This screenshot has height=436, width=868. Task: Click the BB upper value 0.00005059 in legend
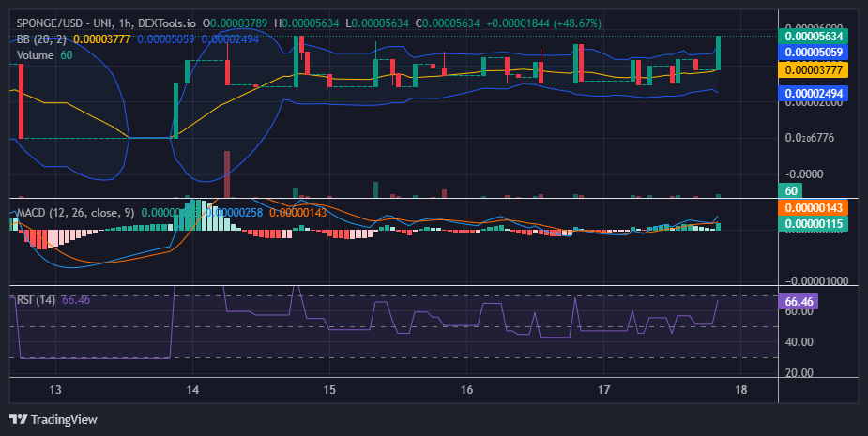click(166, 39)
